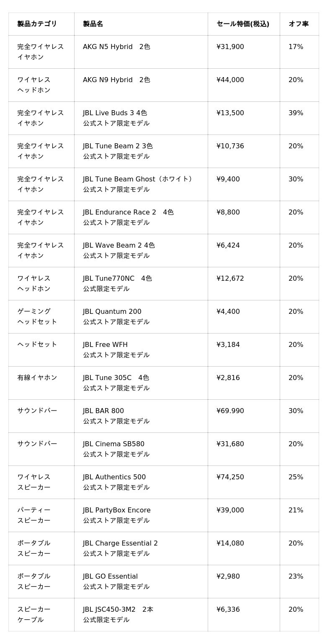Click the オフ率 column header

pyautogui.click(x=299, y=24)
